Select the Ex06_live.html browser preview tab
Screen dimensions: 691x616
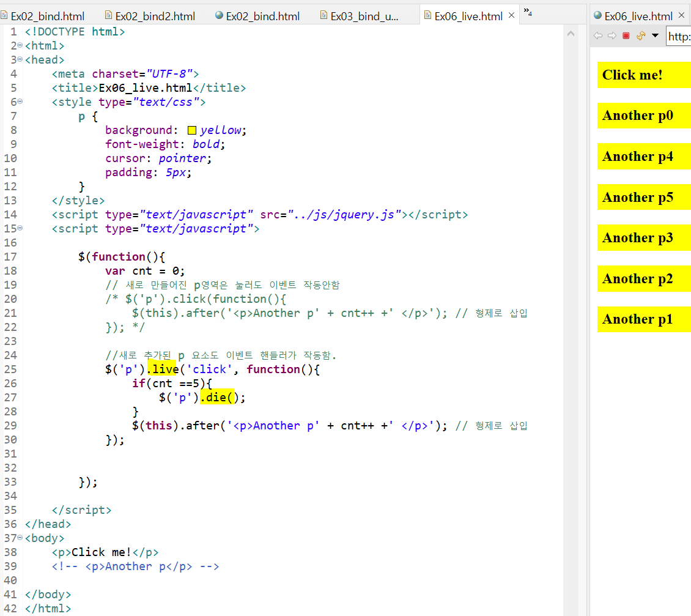(x=634, y=16)
